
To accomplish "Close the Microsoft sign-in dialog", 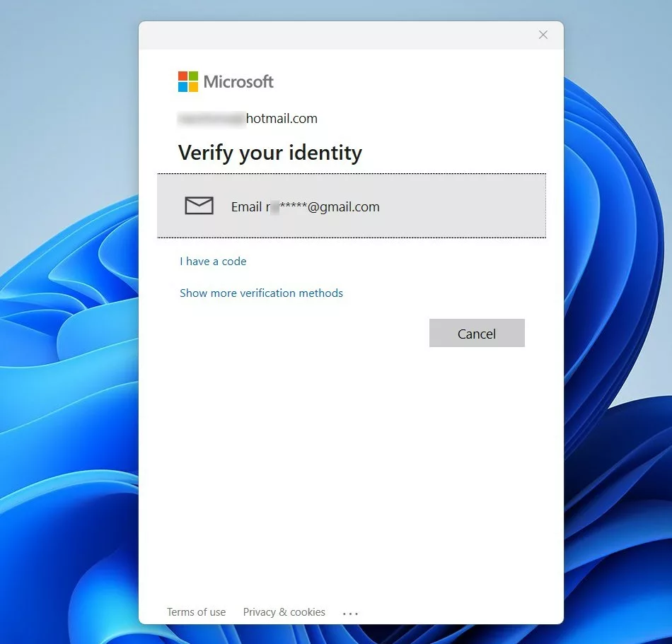I will point(543,35).
